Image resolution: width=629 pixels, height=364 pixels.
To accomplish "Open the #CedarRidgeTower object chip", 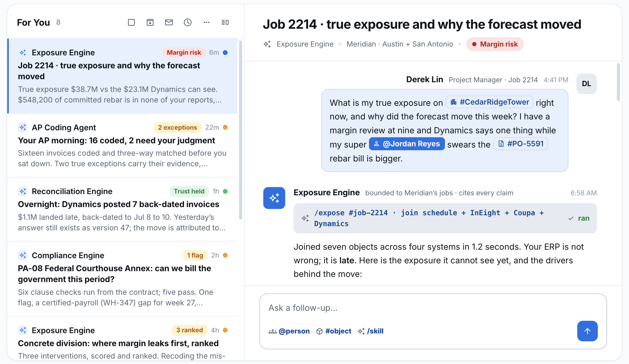I will click(489, 102).
